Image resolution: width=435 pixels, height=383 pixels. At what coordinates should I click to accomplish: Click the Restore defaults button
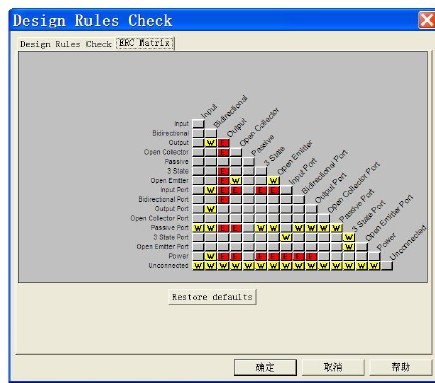[x=212, y=297]
